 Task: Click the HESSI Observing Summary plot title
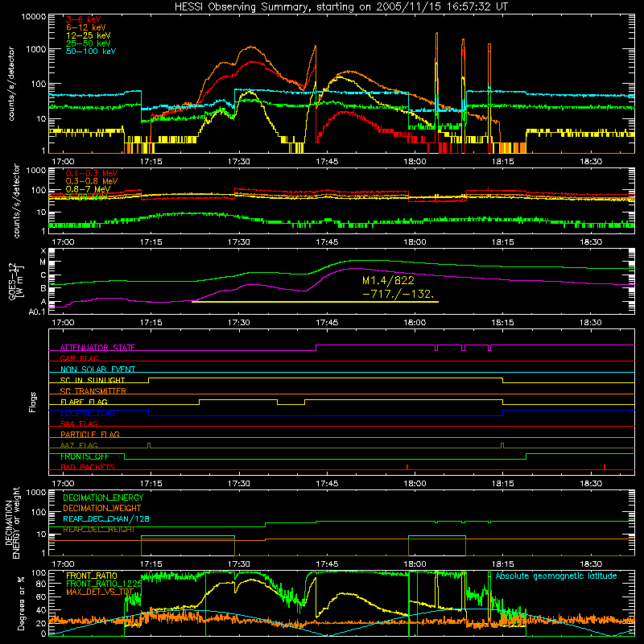(x=341, y=7)
